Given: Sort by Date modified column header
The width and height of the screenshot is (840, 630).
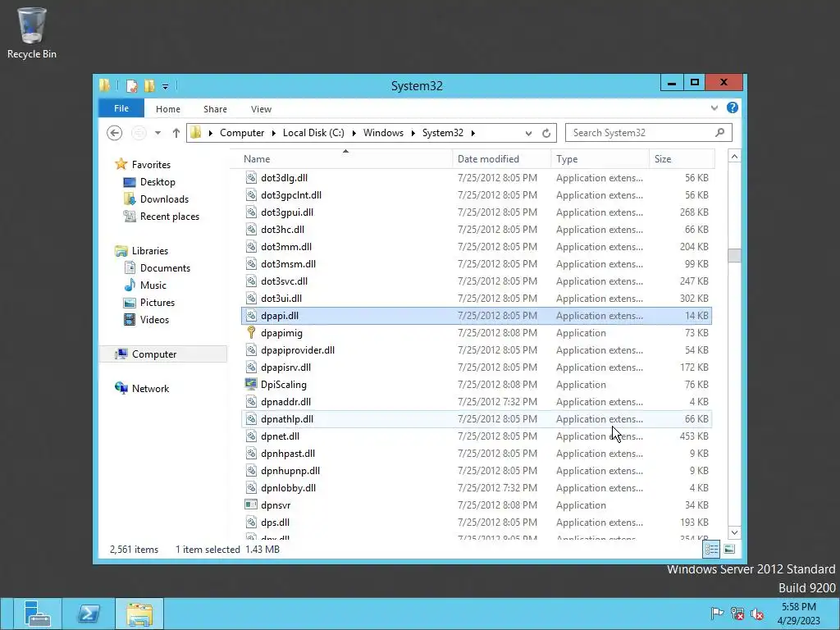Looking at the screenshot, I should click(501, 159).
